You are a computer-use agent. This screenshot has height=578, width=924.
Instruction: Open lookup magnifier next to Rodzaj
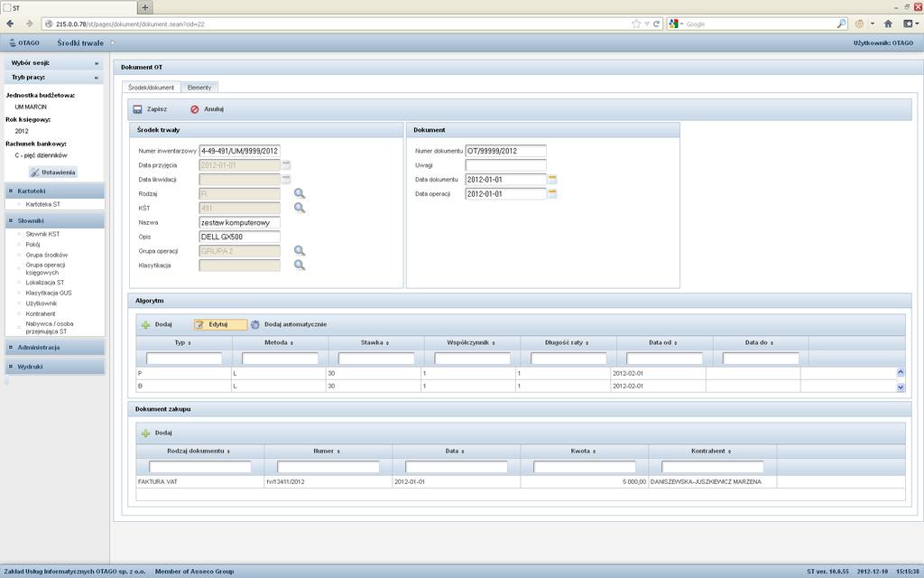pos(300,193)
